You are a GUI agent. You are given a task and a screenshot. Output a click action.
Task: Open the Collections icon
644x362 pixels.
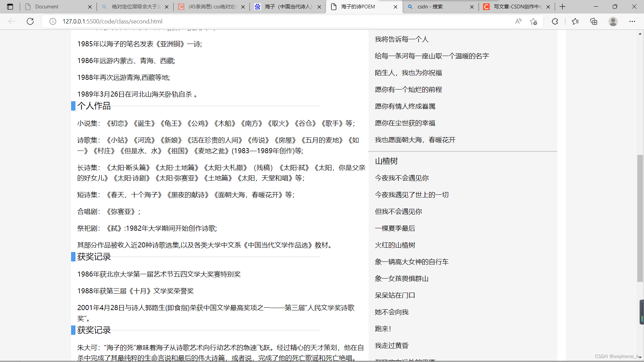coord(594,21)
